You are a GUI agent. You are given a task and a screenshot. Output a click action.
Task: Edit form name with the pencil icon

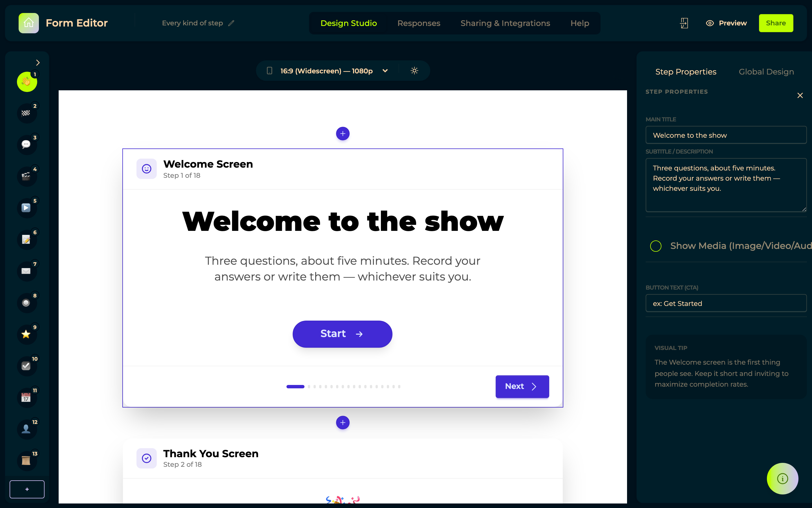pos(231,23)
